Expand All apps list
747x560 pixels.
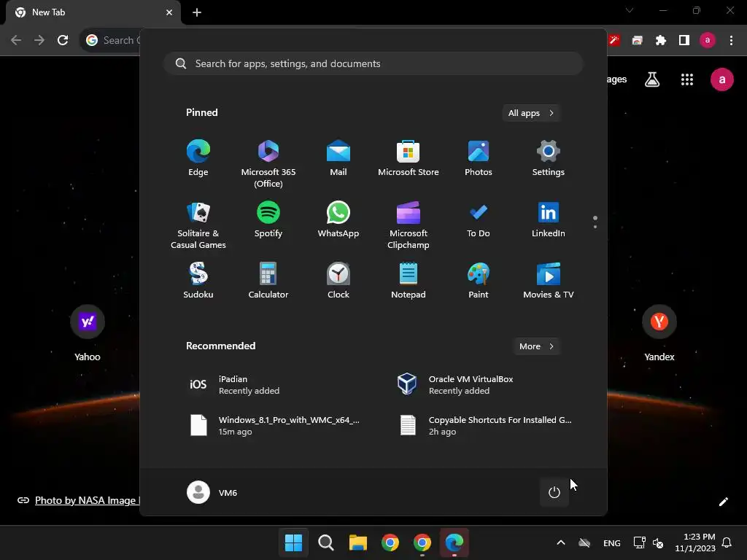pyautogui.click(x=531, y=113)
